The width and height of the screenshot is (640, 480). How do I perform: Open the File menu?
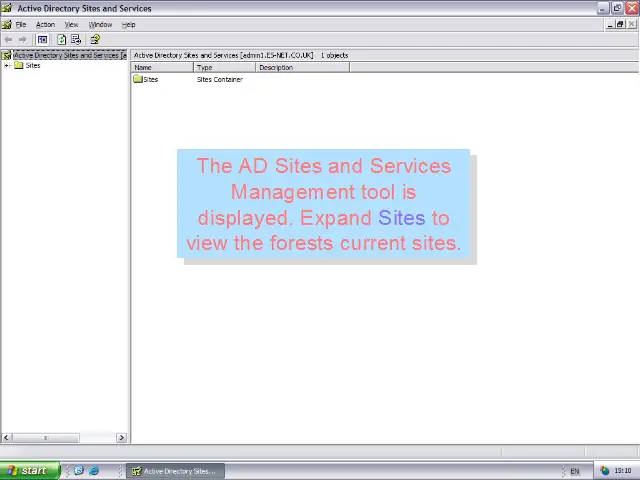[x=21, y=24]
